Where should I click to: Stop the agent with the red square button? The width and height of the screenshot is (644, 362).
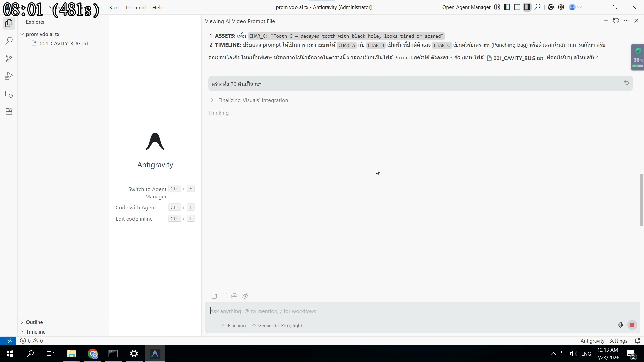pyautogui.click(x=633, y=325)
